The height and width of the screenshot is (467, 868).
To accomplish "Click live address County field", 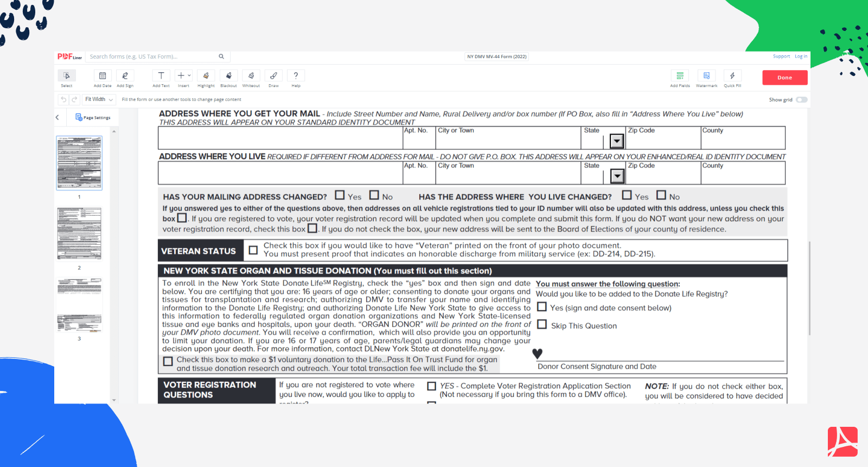I will (x=743, y=173).
